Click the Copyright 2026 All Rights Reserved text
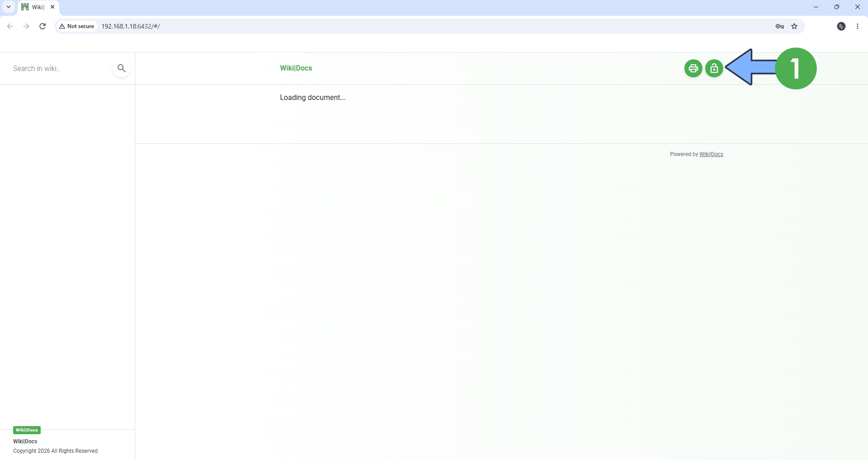Viewport: 868px width, 460px height. tap(55, 451)
